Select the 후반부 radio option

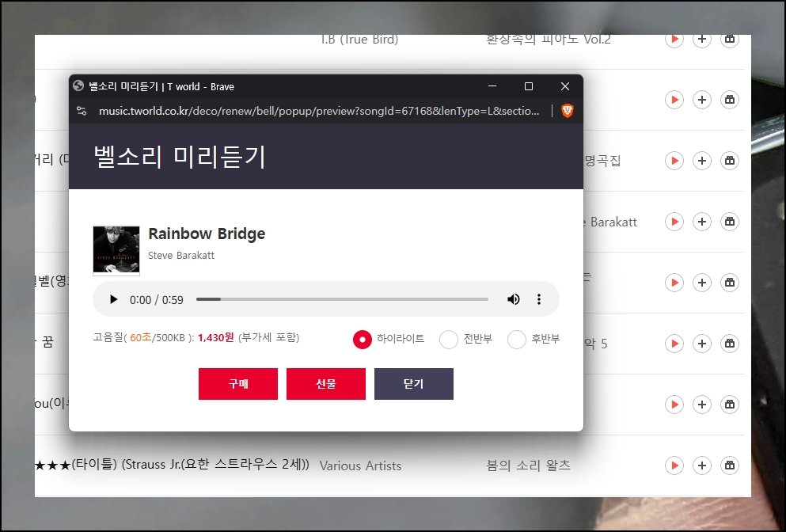click(517, 340)
